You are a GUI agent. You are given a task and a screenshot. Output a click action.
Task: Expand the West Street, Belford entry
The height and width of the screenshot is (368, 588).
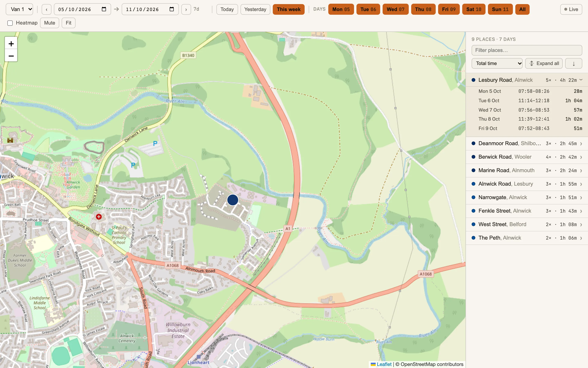pos(527,224)
